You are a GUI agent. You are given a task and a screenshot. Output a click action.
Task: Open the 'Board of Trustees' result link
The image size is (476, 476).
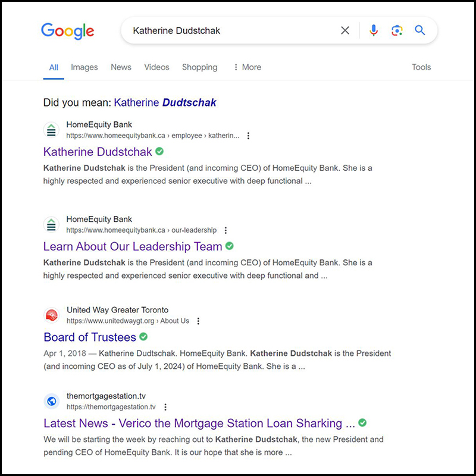pyautogui.click(x=90, y=337)
